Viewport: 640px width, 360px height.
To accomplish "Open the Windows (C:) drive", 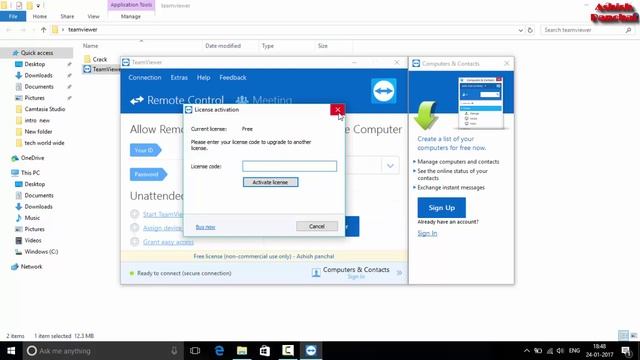I will pyautogui.click(x=41, y=252).
